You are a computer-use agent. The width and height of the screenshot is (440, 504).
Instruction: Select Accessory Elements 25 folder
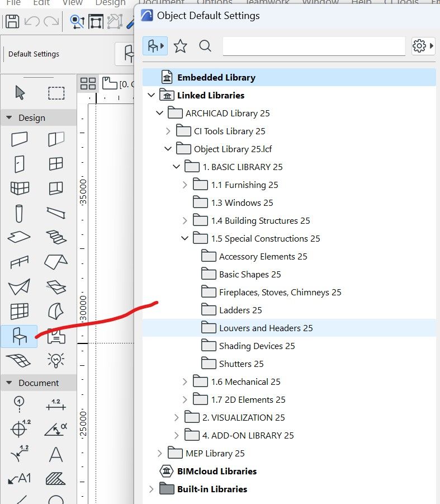click(x=254, y=257)
